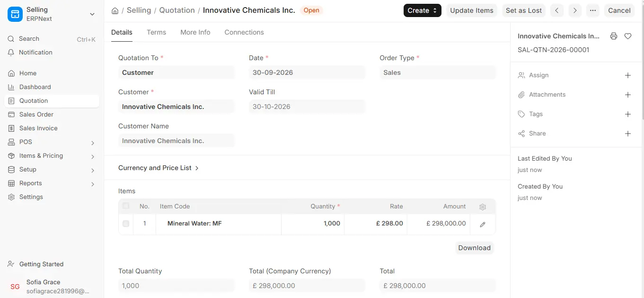Click rate cell £ 298.00

(x=376, y=224)
